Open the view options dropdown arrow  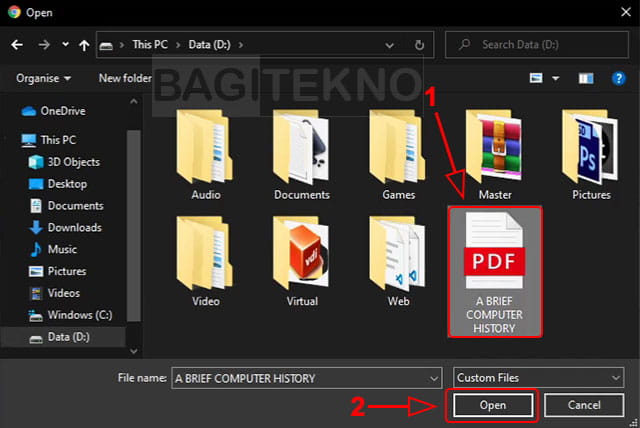556,78
